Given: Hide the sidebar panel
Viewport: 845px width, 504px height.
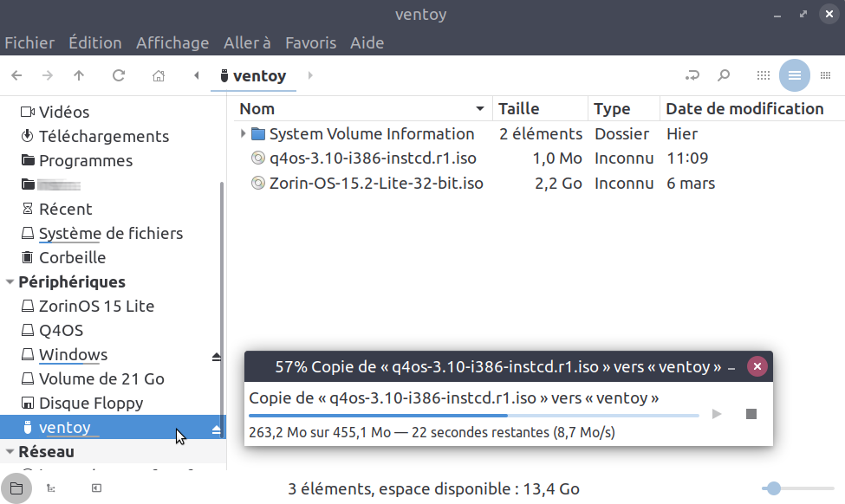Looking at the screenshot, I should point(96,488).
